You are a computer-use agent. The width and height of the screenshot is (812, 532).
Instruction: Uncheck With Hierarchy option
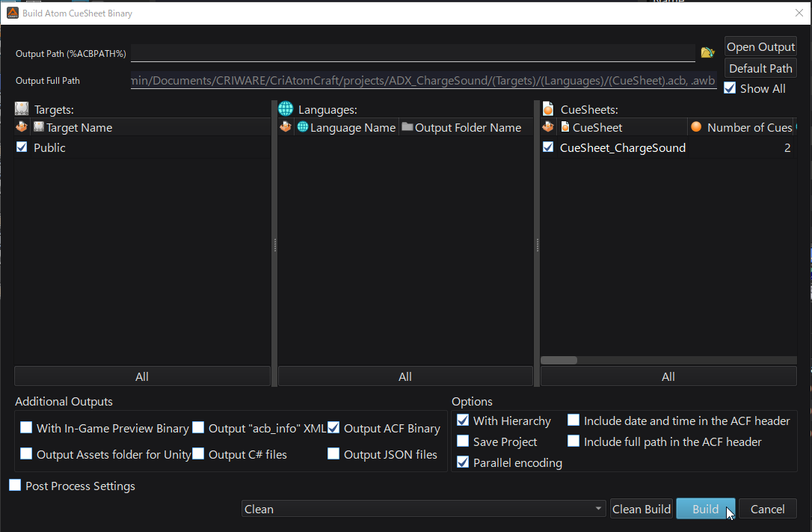pyautogui.click(x=463, y=420)
